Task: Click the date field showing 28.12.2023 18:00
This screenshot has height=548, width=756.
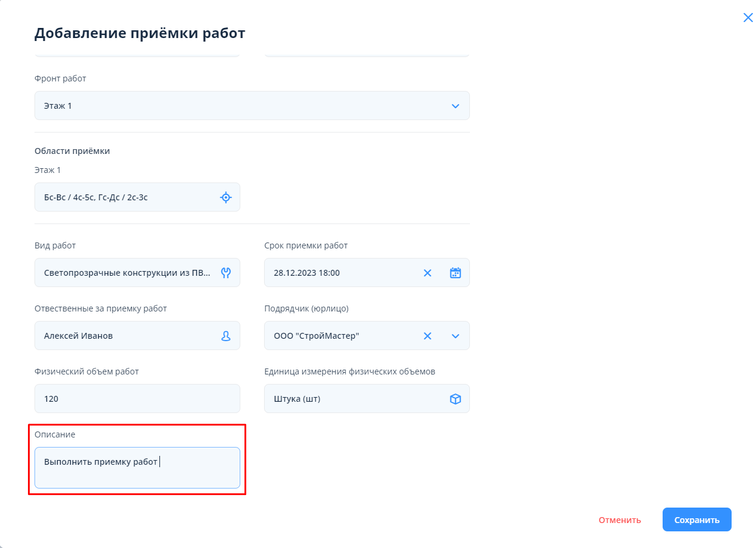Action: (x=342, y=273)
